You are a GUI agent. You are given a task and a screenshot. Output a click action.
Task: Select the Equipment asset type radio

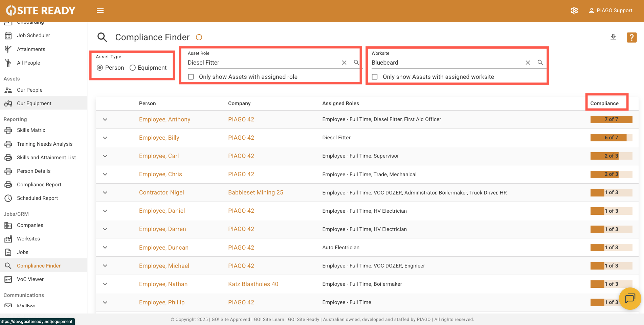(x=133, y=68)
